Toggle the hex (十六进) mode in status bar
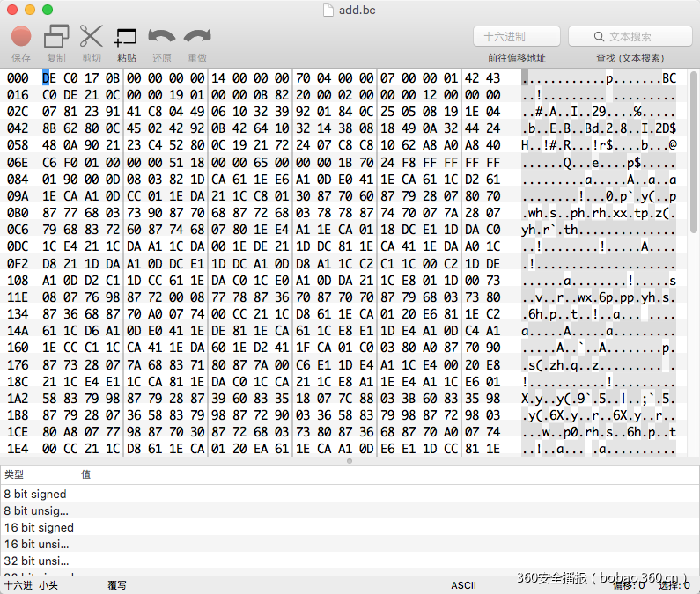 18,585
